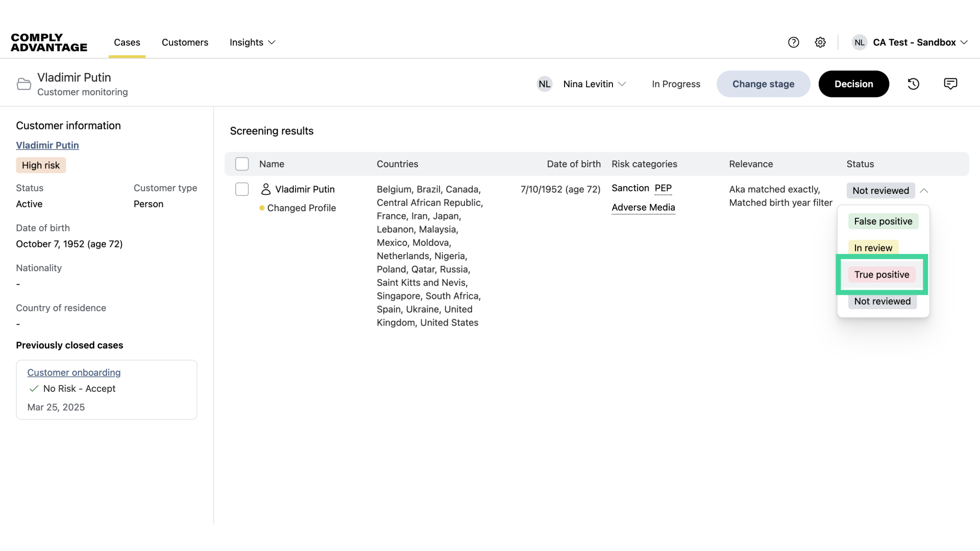Image resolution: width=980 pixels, height=551 pixels.
Task: Open settings gear icon
Action: (x=820, y=42)
